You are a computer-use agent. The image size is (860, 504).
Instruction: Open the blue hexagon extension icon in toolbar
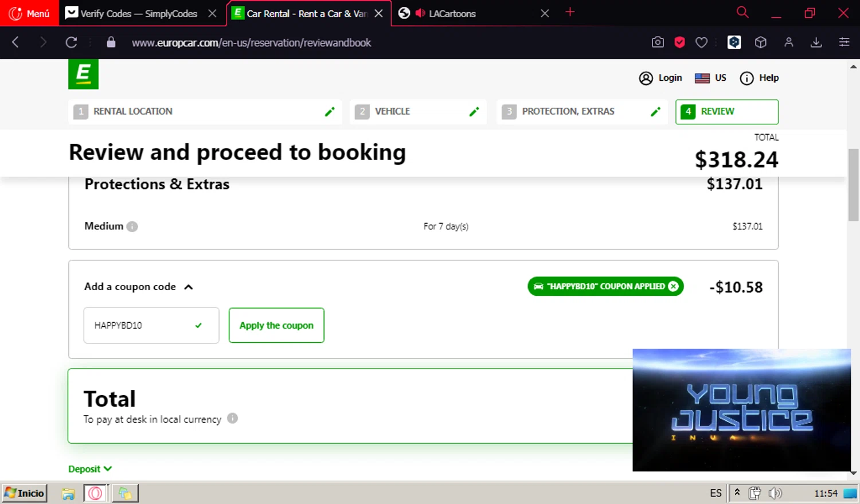734,42
